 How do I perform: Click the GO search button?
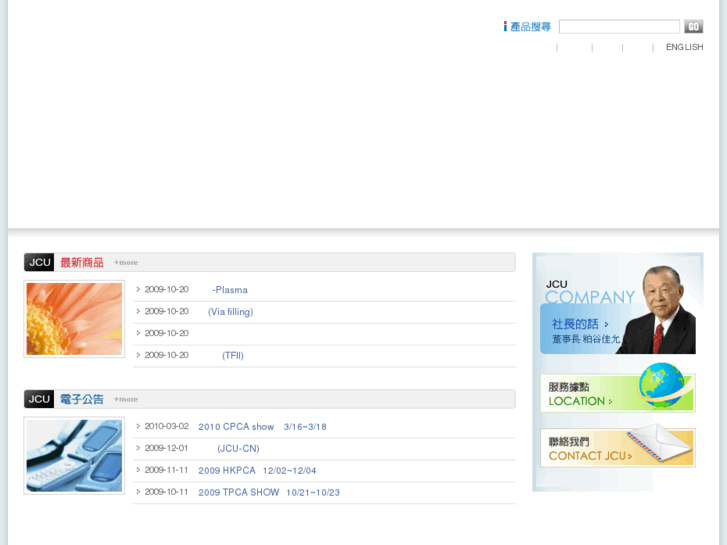[693, 26]
